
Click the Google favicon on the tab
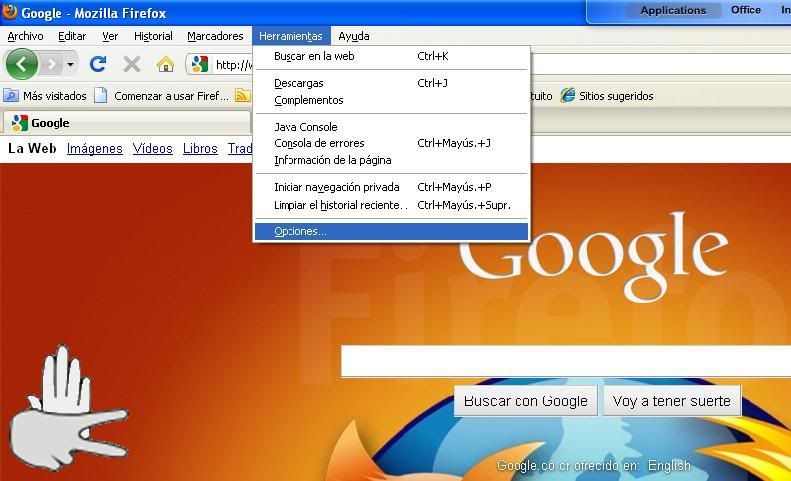[x=20, y=123]
